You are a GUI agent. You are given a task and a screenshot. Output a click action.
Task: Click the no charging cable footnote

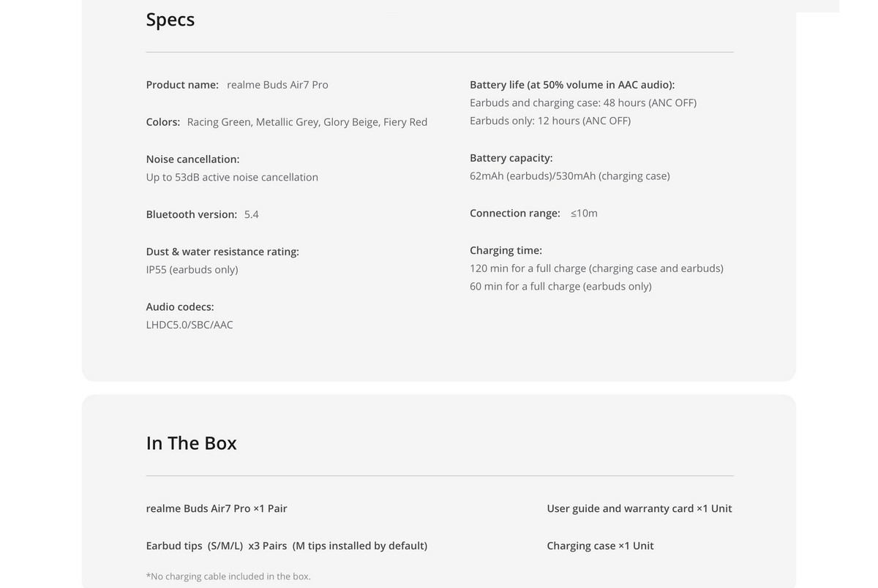coord(228,576)
